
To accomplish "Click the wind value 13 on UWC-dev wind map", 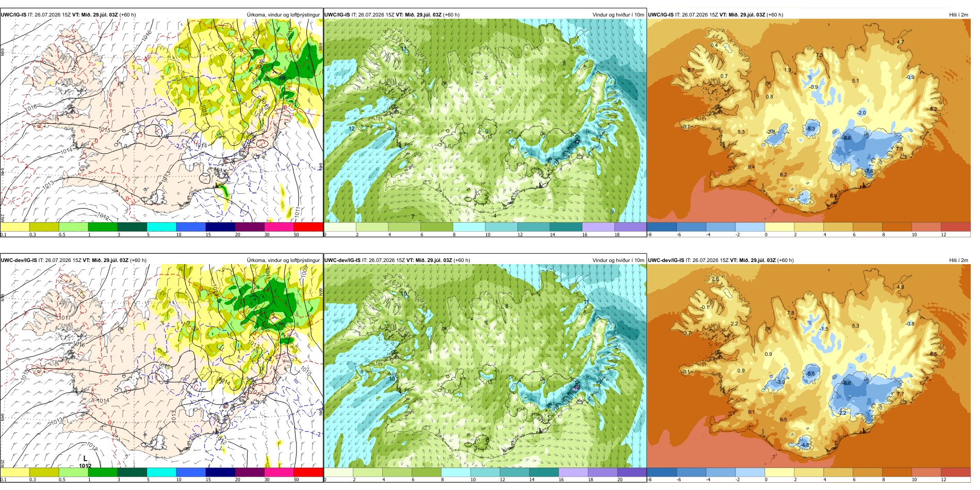I will pos(392,379).
